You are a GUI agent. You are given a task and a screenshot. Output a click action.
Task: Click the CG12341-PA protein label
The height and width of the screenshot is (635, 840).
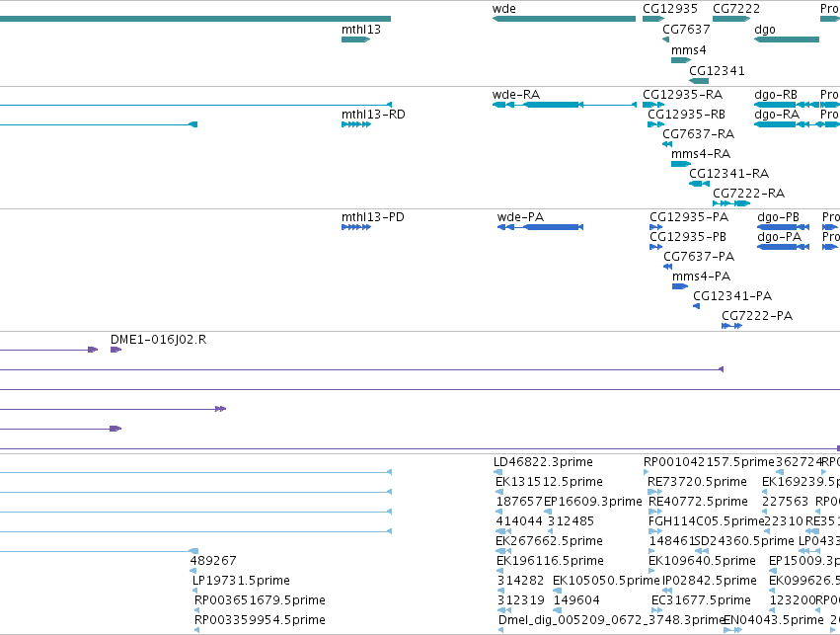pyautogui.click(x=732, y=296)
